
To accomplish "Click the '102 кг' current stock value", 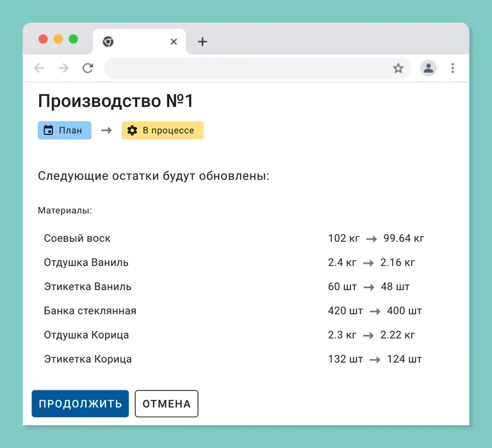I will (343, 238).
